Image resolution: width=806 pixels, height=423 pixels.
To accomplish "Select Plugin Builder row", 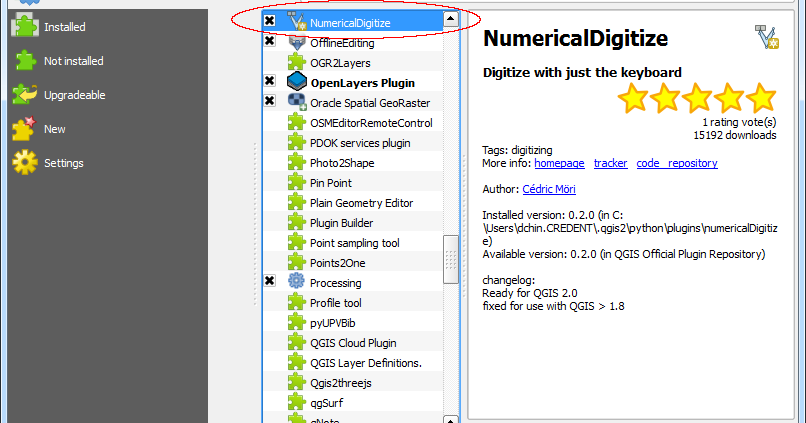I will click(353, 223).
